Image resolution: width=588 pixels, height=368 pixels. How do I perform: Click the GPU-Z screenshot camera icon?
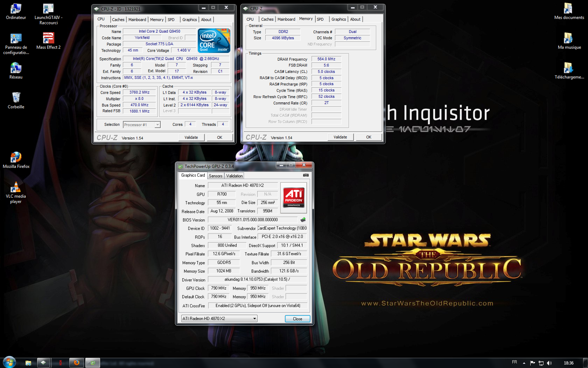(306, 175)
